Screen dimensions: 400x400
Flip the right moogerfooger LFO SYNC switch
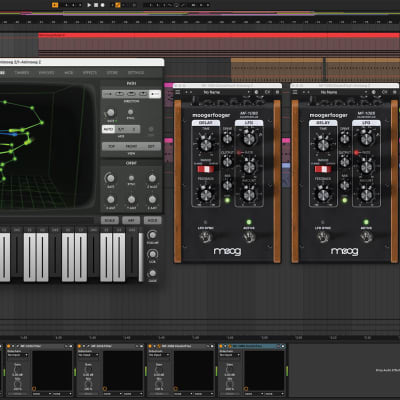coord(323,237)
